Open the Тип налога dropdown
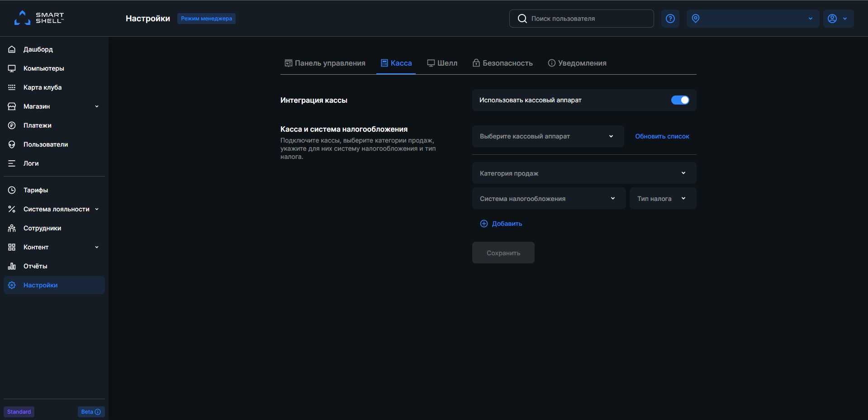The image size is (868, 420). 662,198
